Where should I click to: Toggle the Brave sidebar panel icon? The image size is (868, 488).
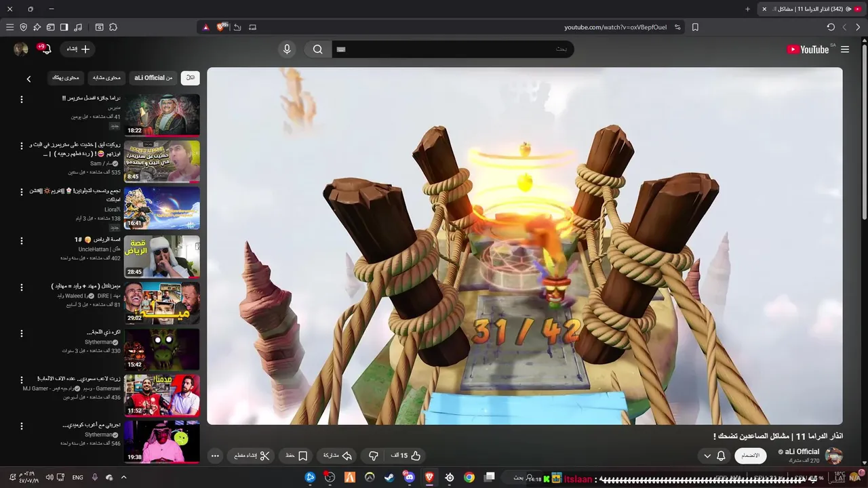(x=64, y=27)
